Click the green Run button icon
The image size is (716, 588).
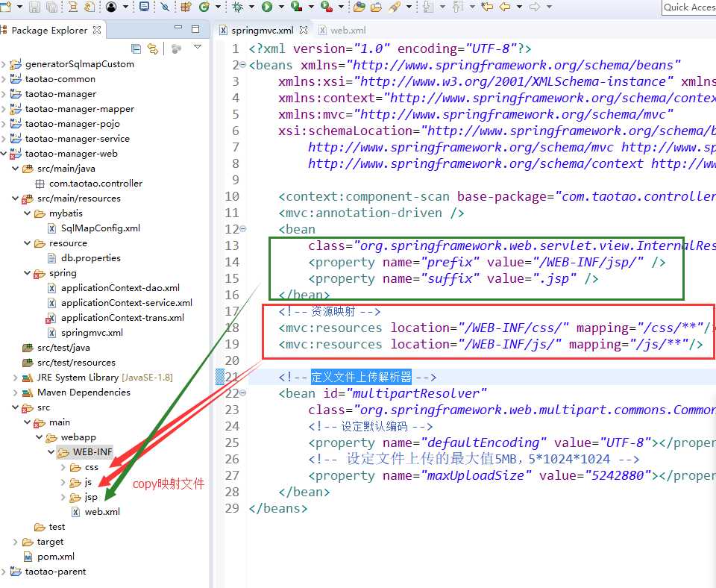(267, 7)
